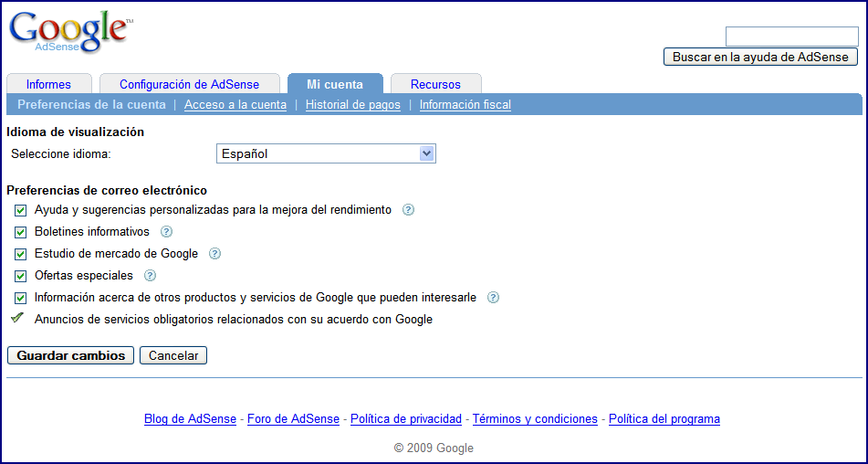
Task: Click the Cancelar button
Action: pos(173,355)
